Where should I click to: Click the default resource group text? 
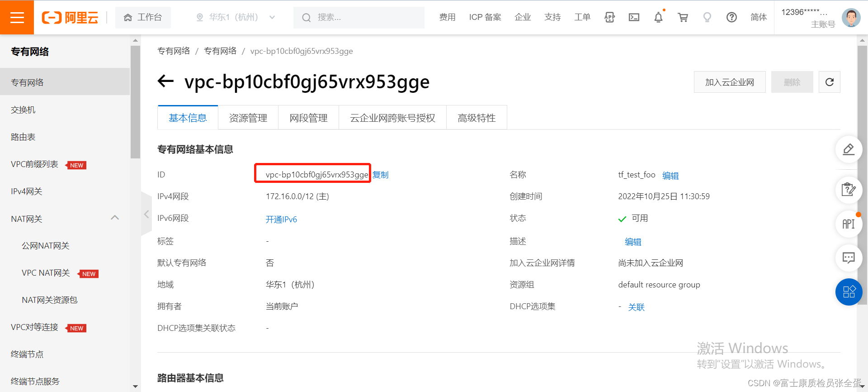pos(659,285)
